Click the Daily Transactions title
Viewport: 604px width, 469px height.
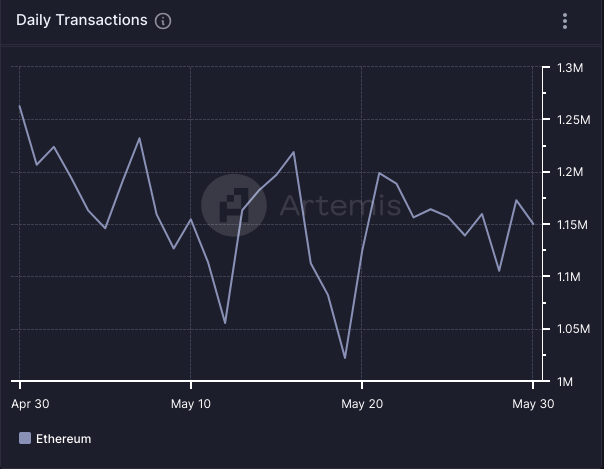point(81,20)
